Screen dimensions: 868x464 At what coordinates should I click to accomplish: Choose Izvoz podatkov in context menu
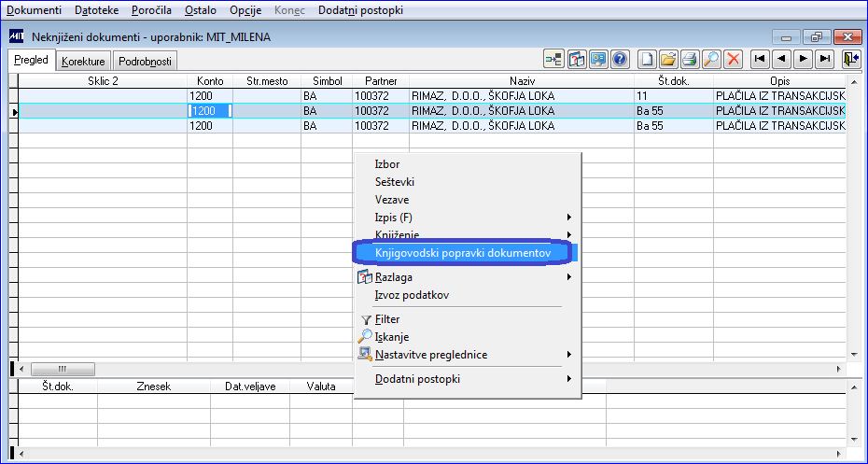[466, 295]
